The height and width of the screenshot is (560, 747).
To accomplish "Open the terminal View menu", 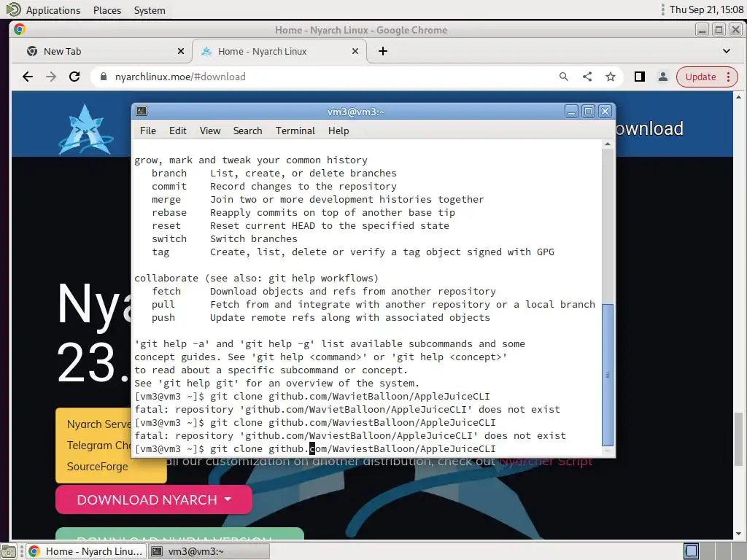I will click(209, 131).
